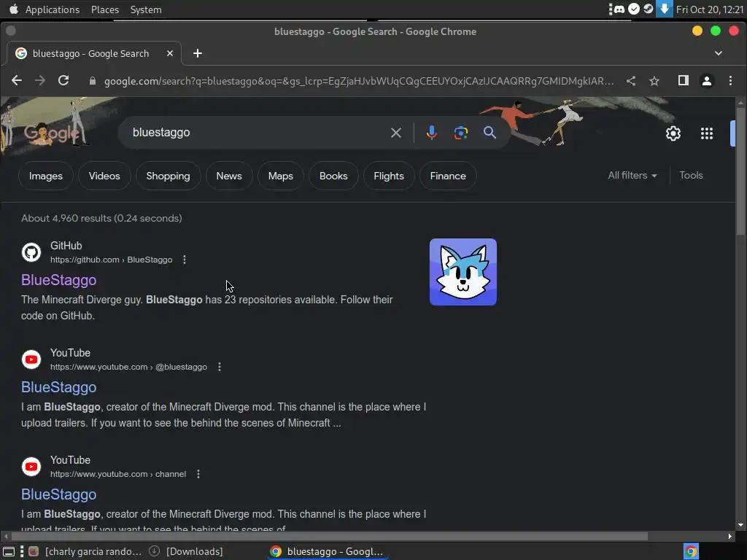
Task: Click the scroll-right arrow on horizontal scrollbar
Action: (x=729, y=536)
